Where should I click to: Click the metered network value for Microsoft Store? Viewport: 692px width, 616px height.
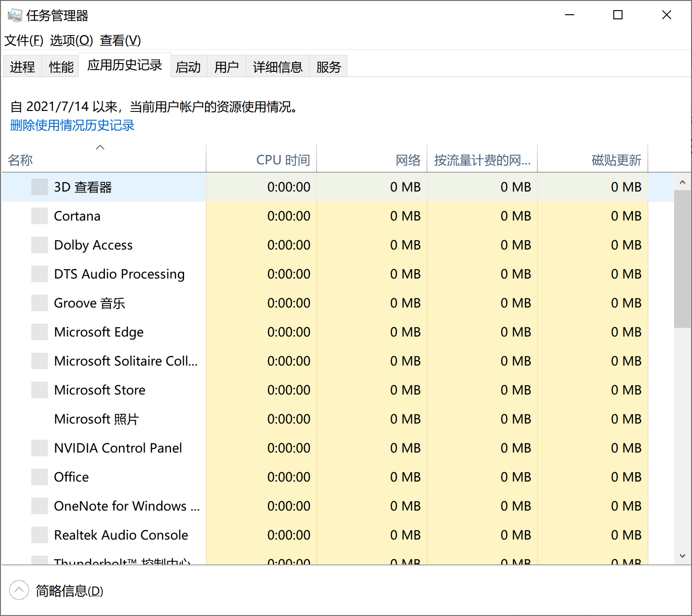click(x=516, y=390)
